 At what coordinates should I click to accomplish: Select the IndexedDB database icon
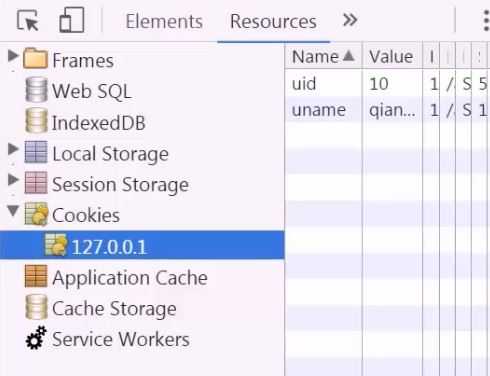click(x=36, y=121)
